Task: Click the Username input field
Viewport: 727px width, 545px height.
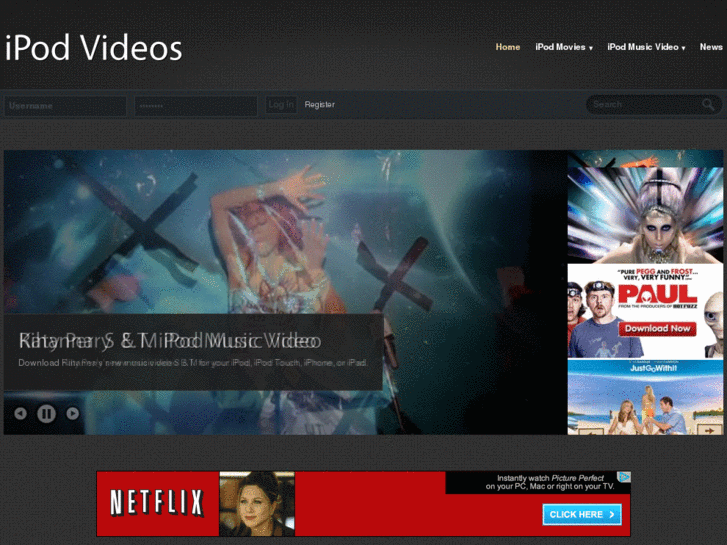Action: coord(65,106)
